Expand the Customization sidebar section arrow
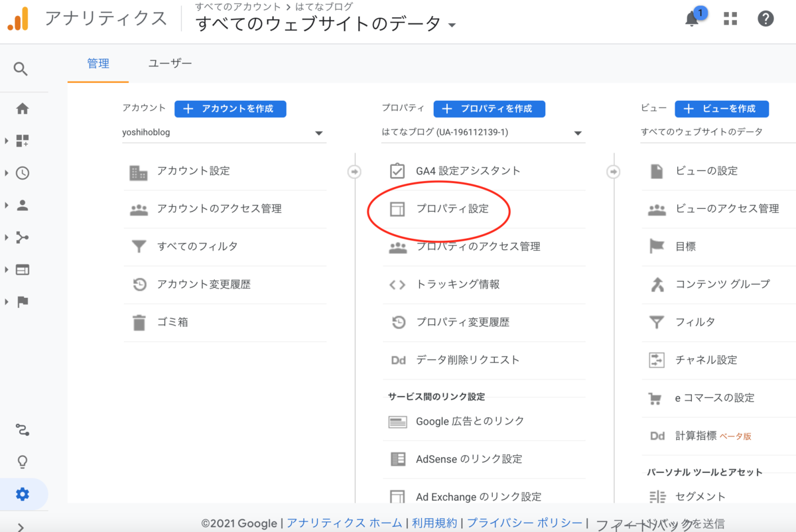The height and width of the screenshot is (532, 796). (7, 141)
